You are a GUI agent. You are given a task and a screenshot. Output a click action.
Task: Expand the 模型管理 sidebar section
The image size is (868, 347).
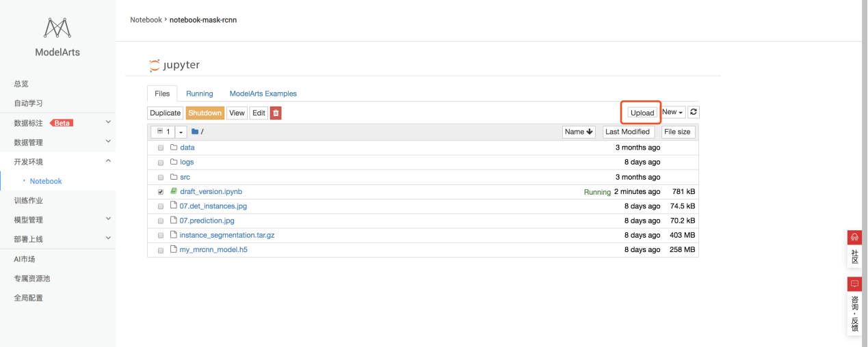108,219
